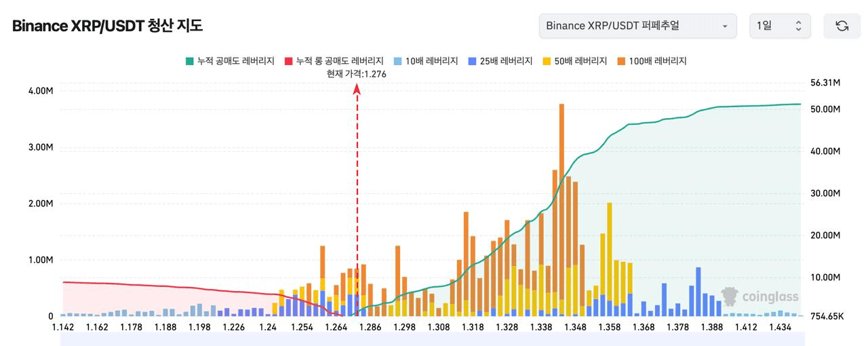Click the 1.24 price axis label
The image size is (868, 346).
pos(268,327)
